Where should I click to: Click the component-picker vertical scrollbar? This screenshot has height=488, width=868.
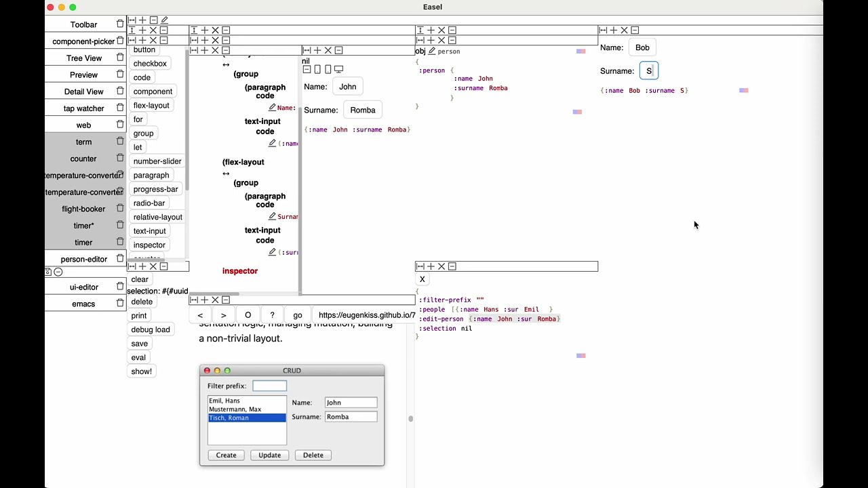pos(186,119)
